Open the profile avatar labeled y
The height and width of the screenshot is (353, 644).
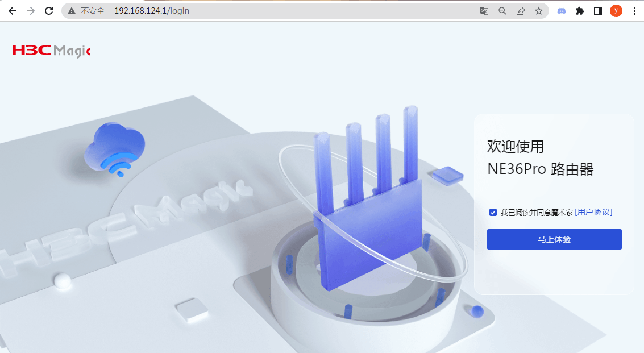tap(616, 11)
